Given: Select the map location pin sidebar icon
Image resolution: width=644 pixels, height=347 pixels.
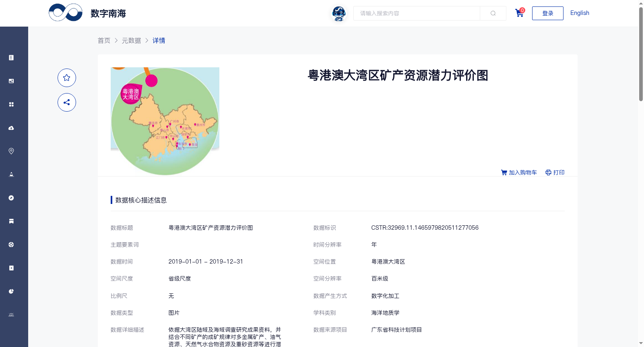Looking at the screenshot, I should [x=11, y=151].
